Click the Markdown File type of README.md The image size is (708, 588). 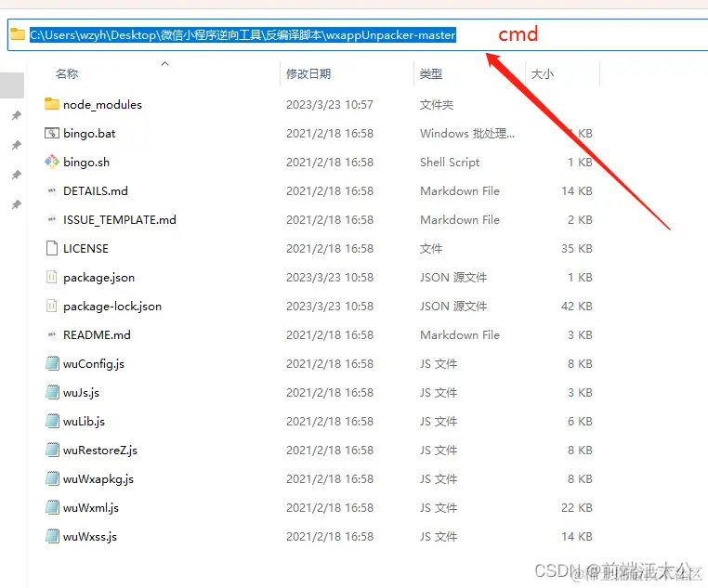pyautogui.click(x=460, y=334)
